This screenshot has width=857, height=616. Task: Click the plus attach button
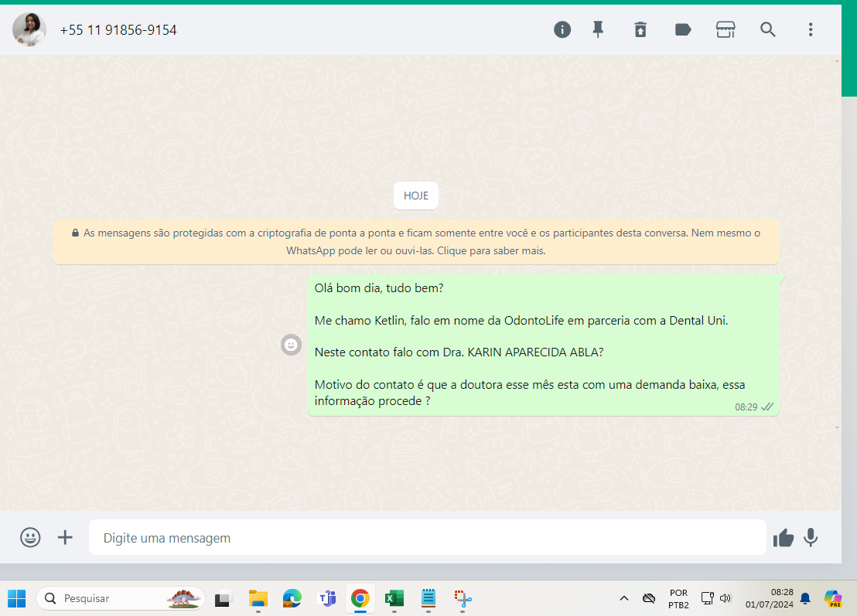pos(66,537)
